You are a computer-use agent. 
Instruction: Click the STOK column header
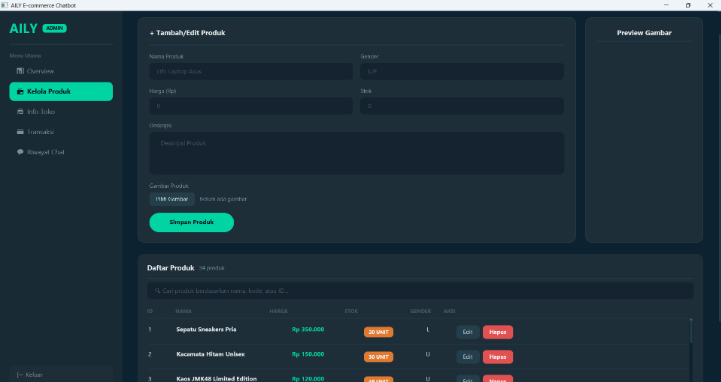pos(351,311)
